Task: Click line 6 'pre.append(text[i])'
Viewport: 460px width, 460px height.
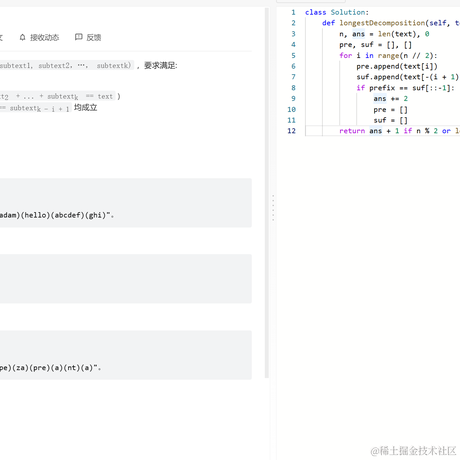Action: (x=397, y=66)
